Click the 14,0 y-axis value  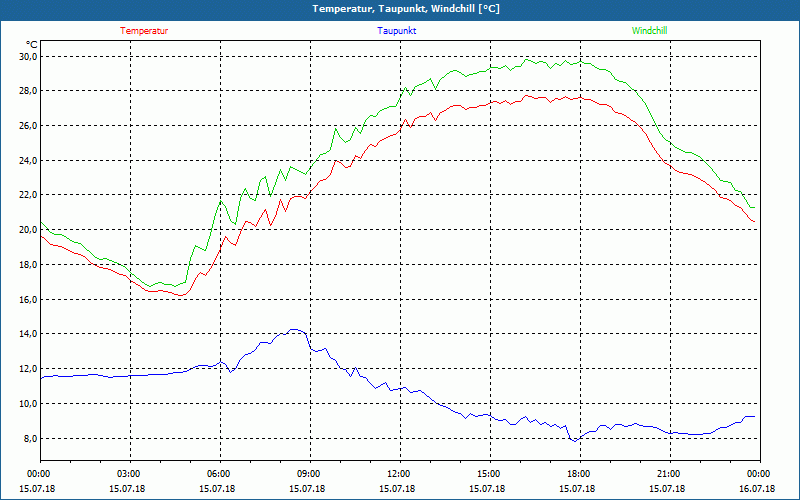tap(28, 334)
